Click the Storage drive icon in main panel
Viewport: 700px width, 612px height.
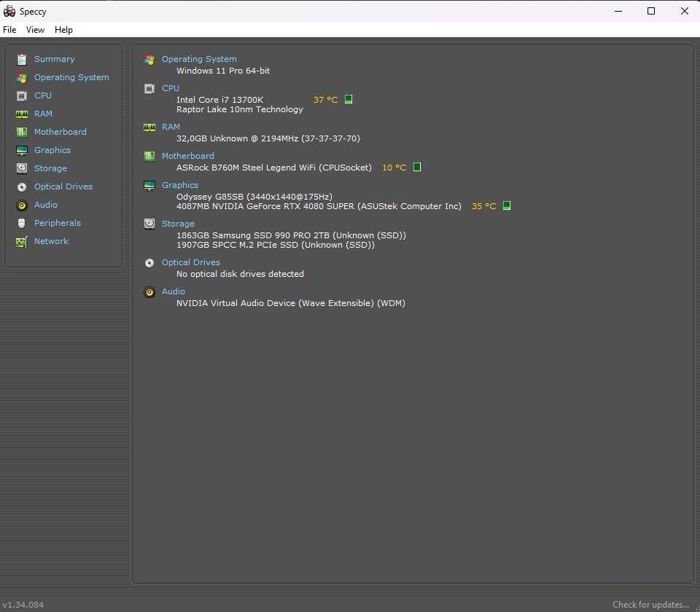coord(149,224)
